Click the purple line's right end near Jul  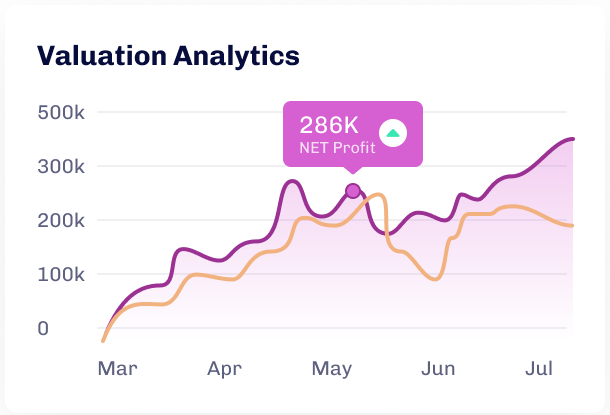[571, 139]
